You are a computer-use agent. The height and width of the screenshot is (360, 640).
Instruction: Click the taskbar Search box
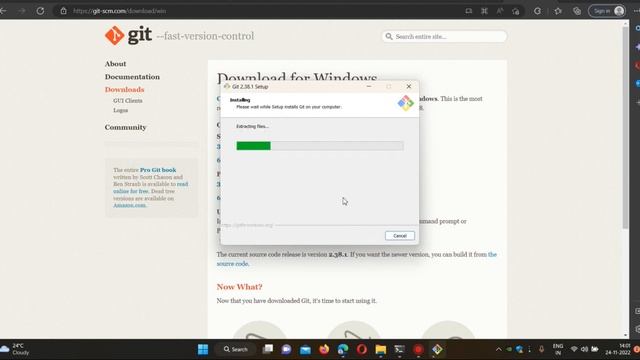coord(236,349)
